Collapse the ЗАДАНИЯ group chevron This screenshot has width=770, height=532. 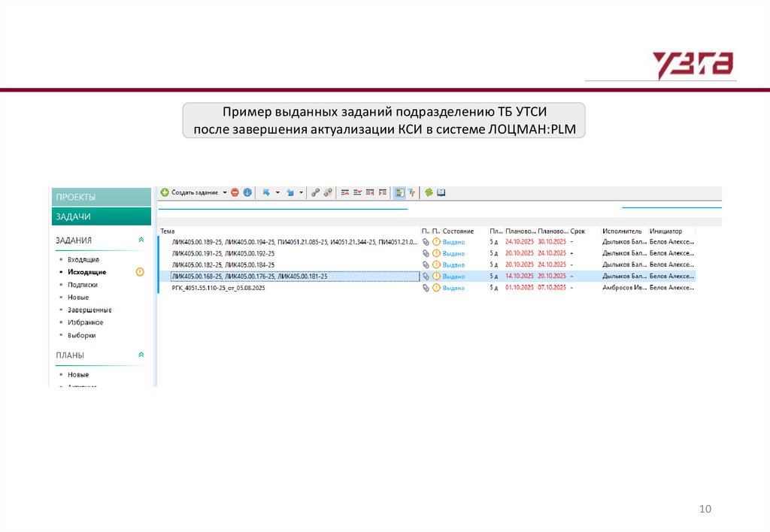coord(141,240)
